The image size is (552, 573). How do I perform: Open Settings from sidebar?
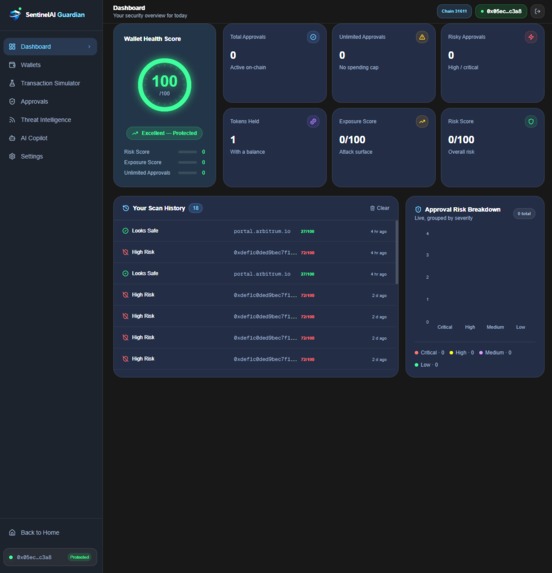coord(50,156)
